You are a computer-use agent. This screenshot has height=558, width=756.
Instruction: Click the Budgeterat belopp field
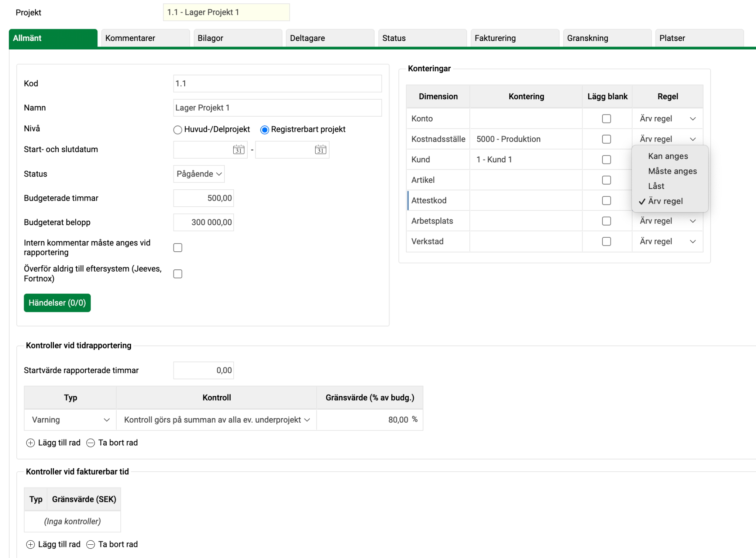tap(203, 223)
